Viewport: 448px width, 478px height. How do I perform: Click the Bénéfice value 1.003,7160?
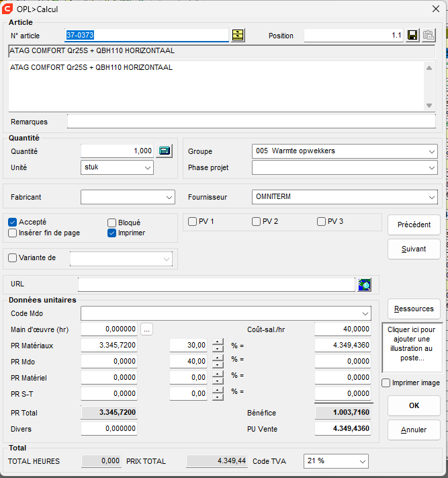point(343,413)
